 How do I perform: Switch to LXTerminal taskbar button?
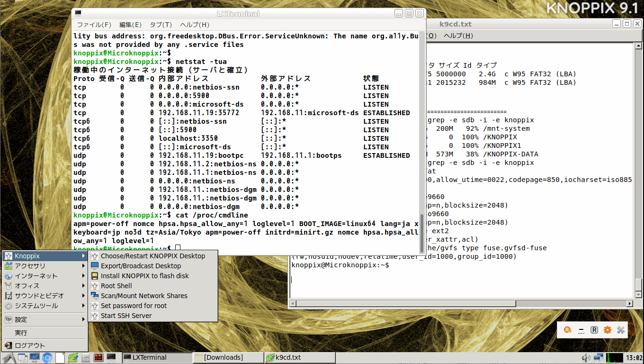157,358
